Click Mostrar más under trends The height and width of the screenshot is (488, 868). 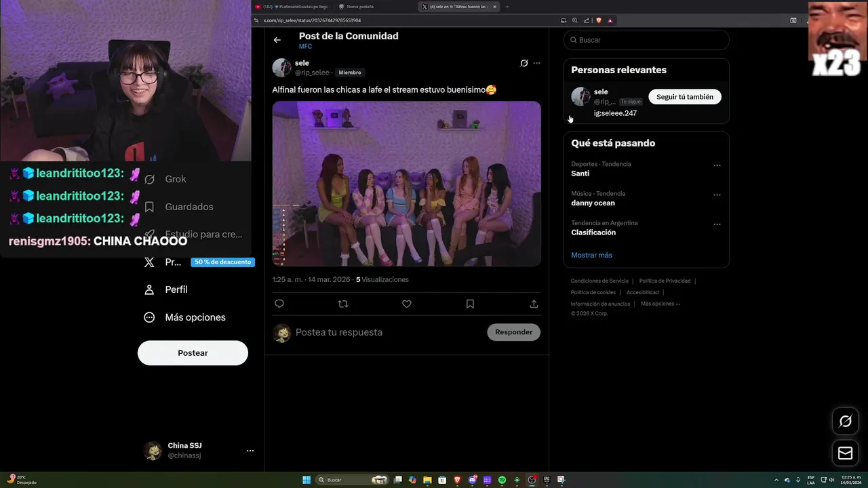(x=591, y=255)
